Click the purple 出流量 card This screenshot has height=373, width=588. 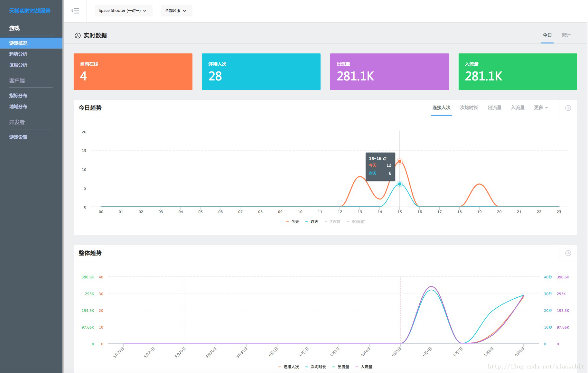[389, 72]
